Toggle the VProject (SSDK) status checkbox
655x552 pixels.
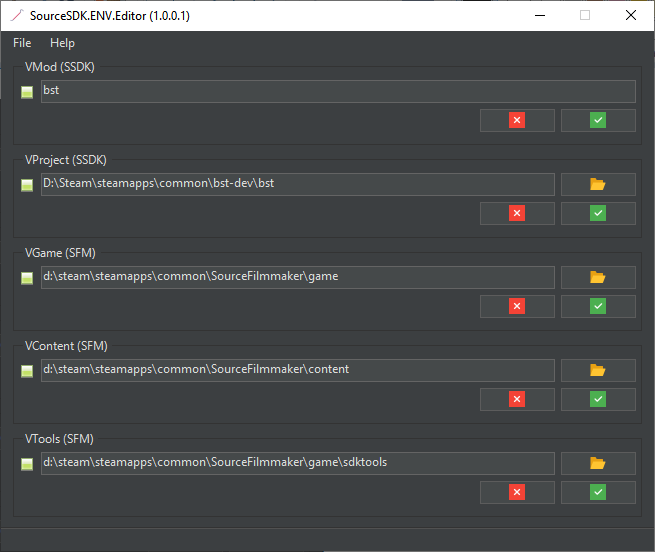click(x=27, y=185)
